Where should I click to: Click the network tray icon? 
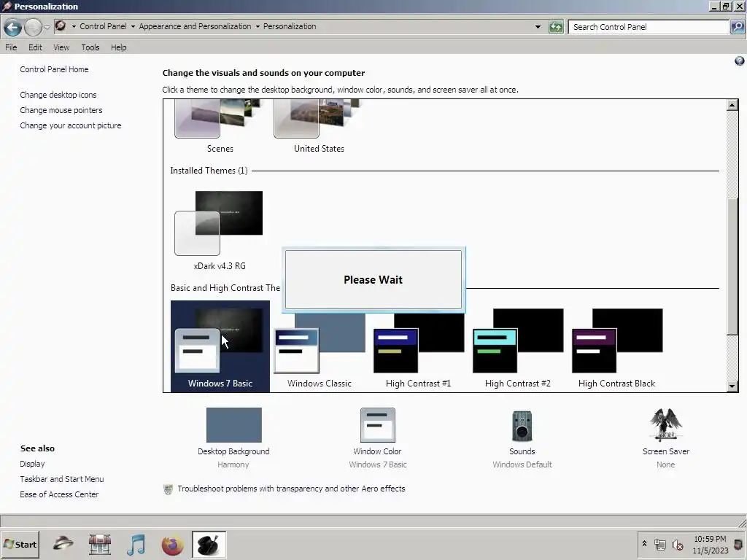[x=659, y=544]
